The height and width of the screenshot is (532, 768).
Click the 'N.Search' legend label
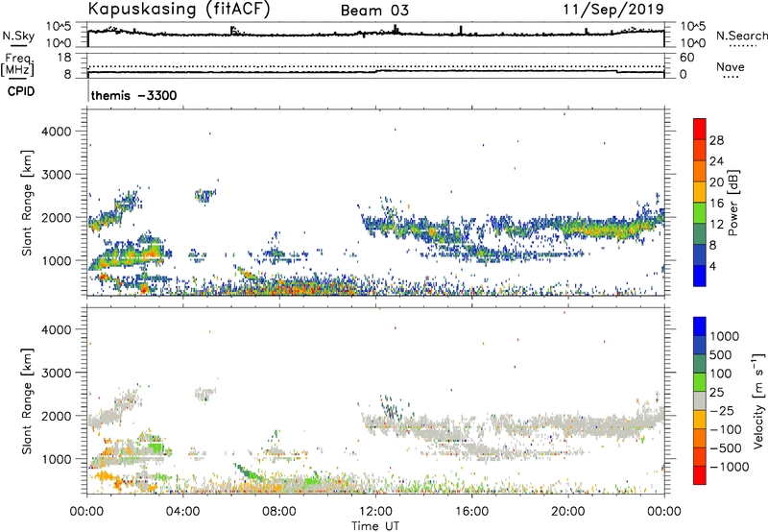[741, 36]
